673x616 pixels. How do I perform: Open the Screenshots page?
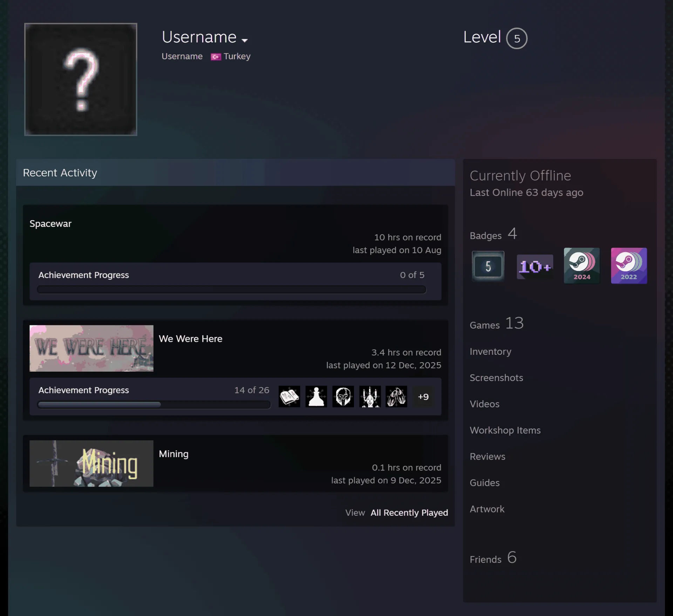496,378
